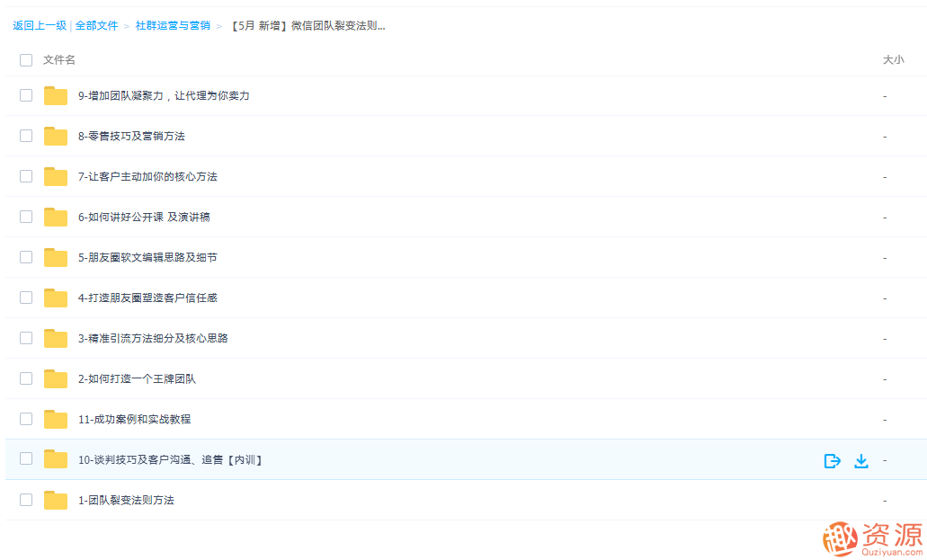Image resolution: width=927 pixels, height=560 pixels.
Task: Open folder name 1-团队裂变法则方法
Action: pyautogui.click(x=126, y=501)
